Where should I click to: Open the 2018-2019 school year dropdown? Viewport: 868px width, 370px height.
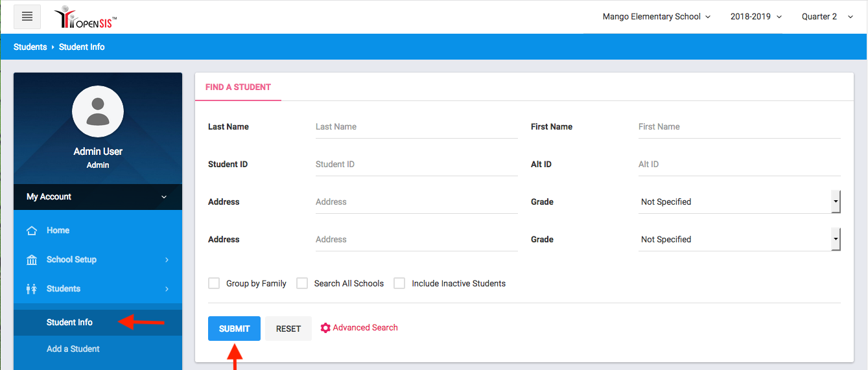756,17
